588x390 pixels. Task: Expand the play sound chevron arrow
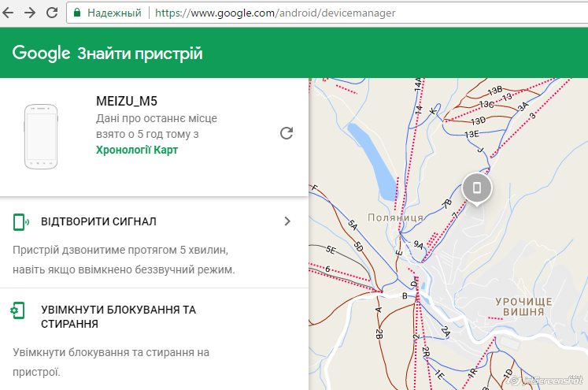(x=287, y=221)
